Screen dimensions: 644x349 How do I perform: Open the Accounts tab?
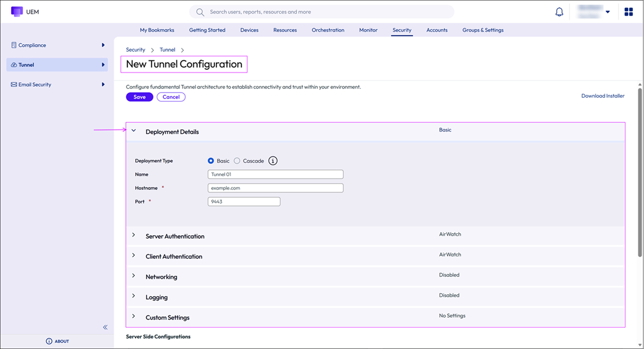[437, 30]
